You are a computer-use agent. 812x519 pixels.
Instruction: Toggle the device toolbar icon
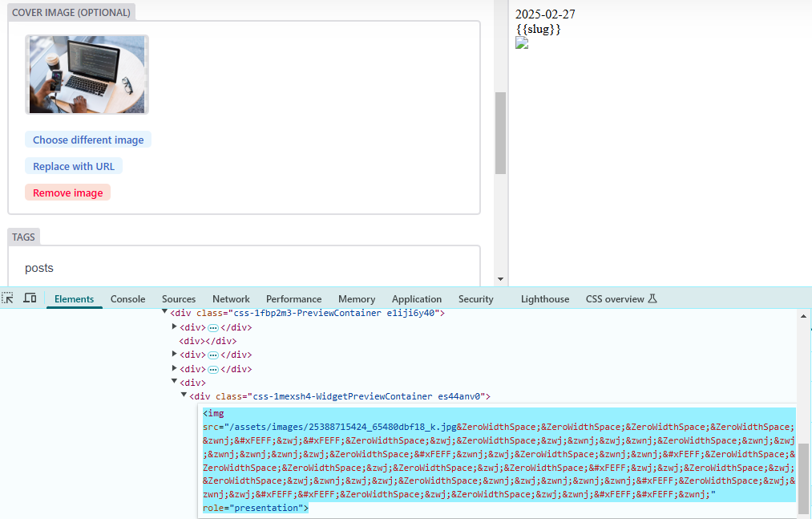[x=30, y=298]
